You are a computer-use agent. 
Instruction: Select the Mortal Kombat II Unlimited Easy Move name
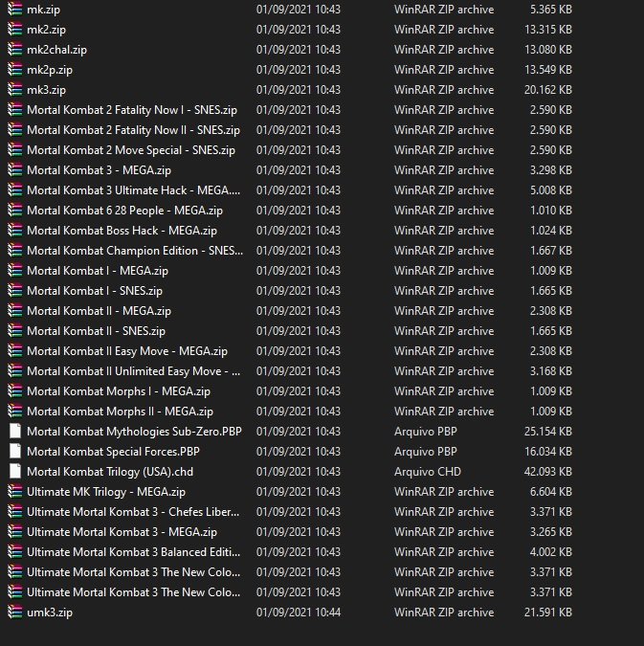point(134,371)
